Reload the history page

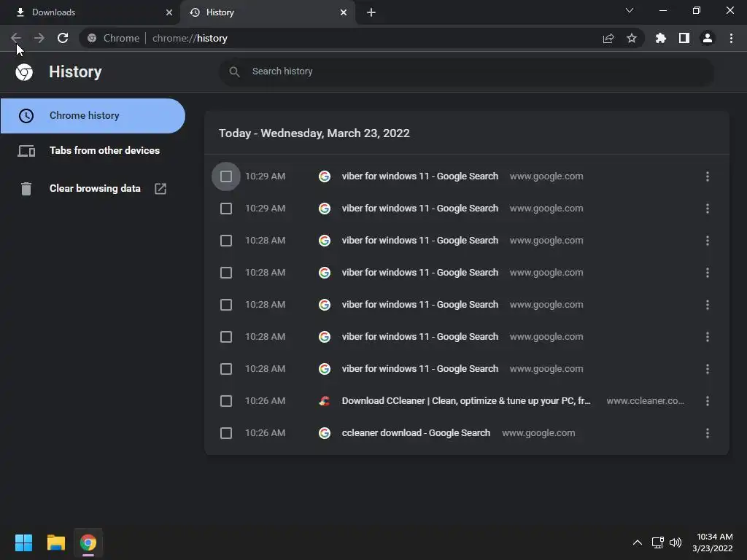click(63, 38)
